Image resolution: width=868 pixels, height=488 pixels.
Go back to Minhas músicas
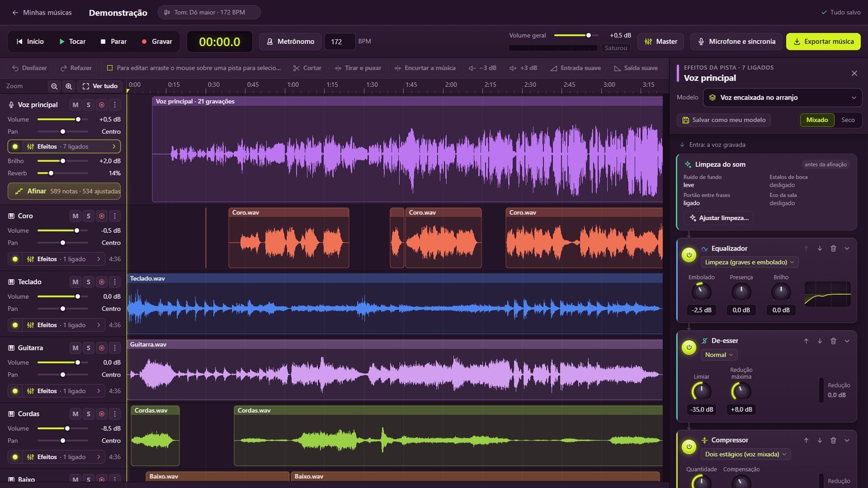point(42,12)
